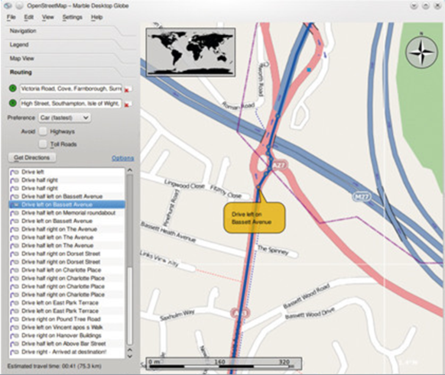The image size is (445, 375).
Task: Expand the Legend panel tab
Action: (x=19, y=45)
